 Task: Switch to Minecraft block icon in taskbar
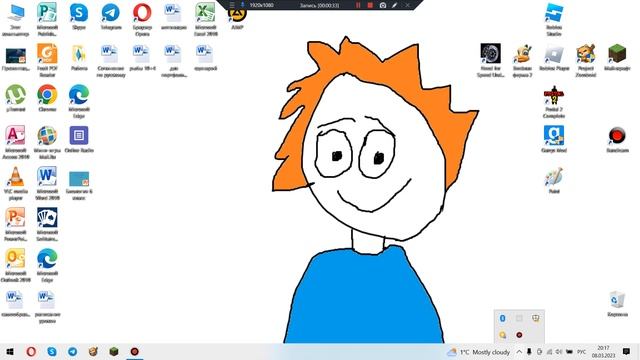(114, 351)
